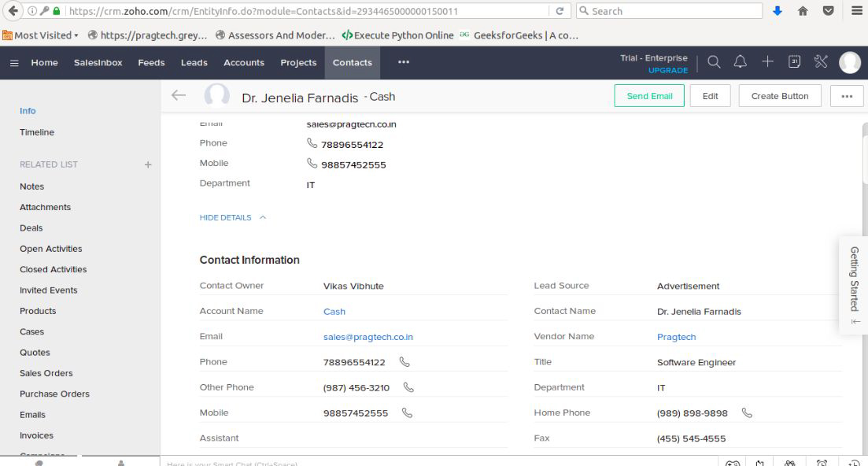Open Purchase Orders related list
868x466 pixels.
point(55,394)
